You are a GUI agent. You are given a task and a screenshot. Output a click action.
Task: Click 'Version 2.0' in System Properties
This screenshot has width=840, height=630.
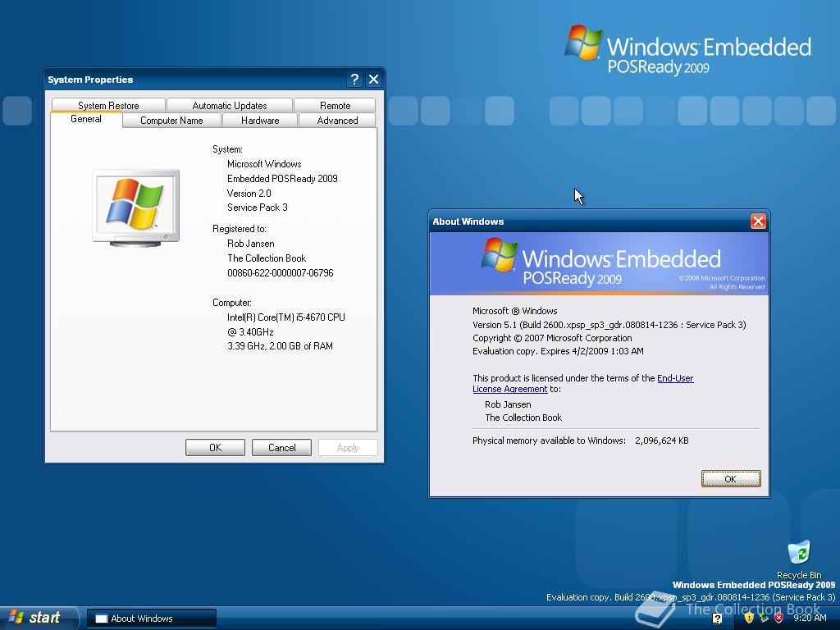pos(249,194)
